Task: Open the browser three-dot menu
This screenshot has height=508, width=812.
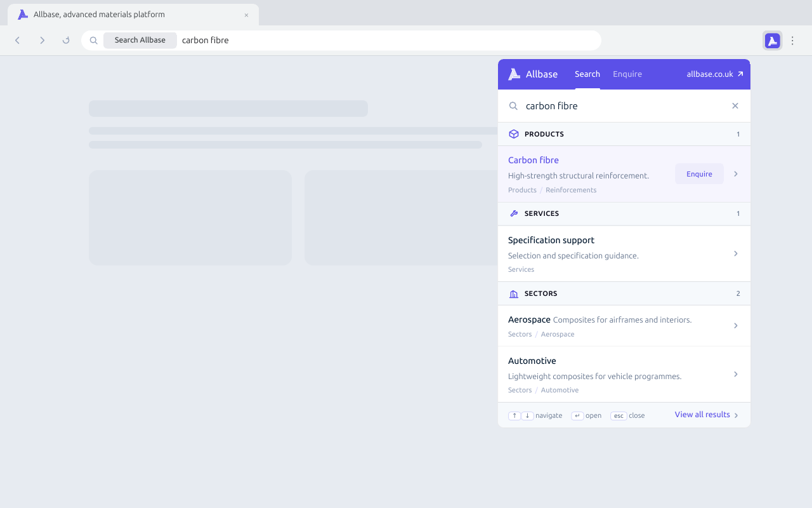Action: click(792, 41)
